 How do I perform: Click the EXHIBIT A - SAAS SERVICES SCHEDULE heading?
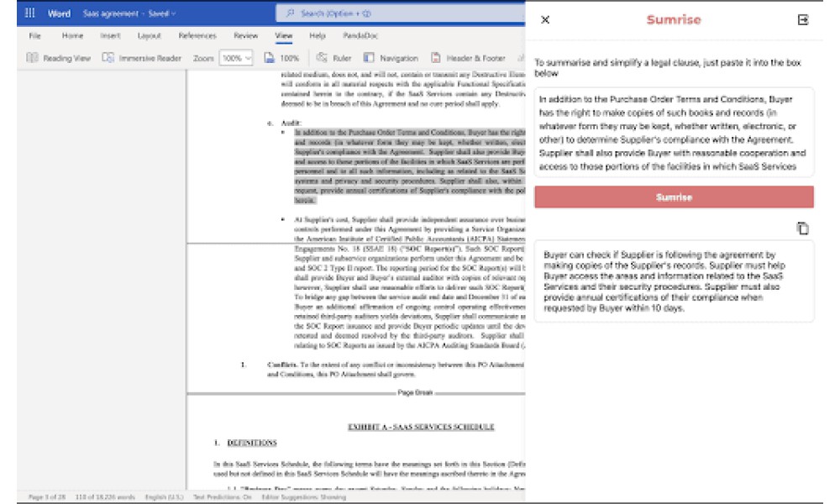pyautogui.click(x=421, y=427)
